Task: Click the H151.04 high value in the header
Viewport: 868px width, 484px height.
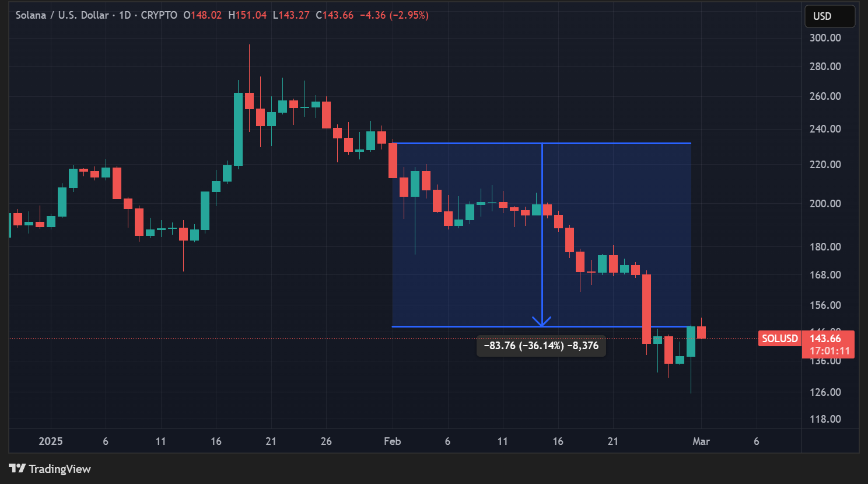Action: coord(247,15)
